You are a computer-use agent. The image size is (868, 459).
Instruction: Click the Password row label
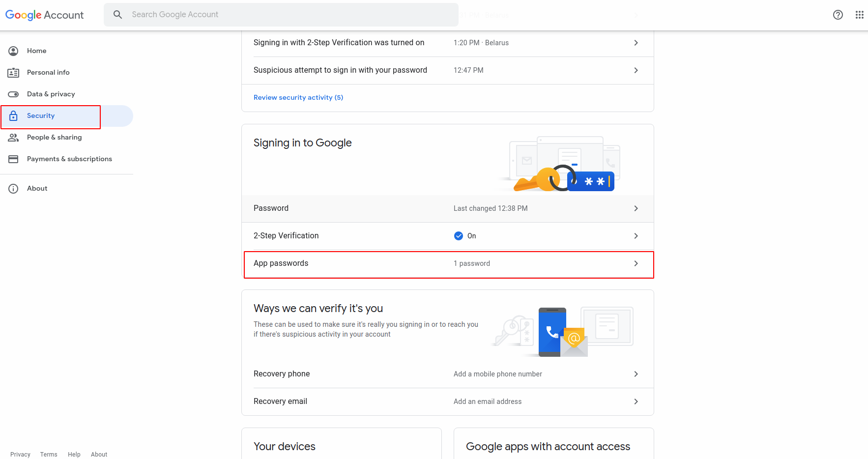(271, 208)
